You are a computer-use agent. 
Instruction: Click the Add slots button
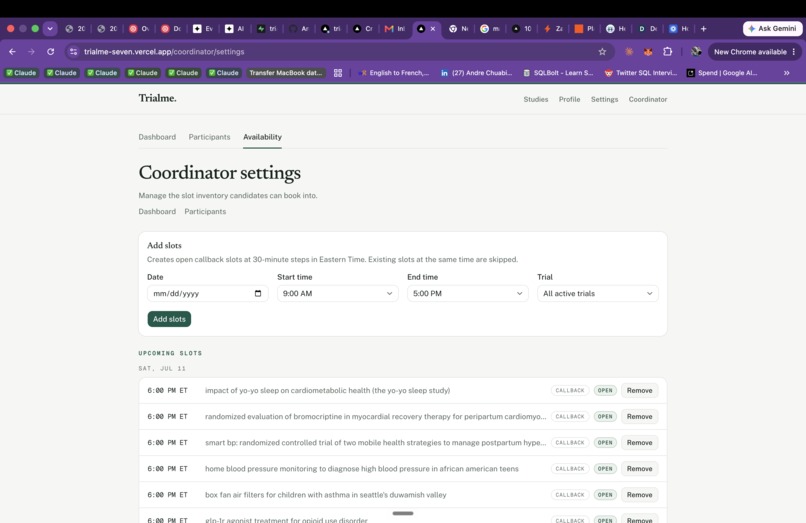tap(169, 319)
